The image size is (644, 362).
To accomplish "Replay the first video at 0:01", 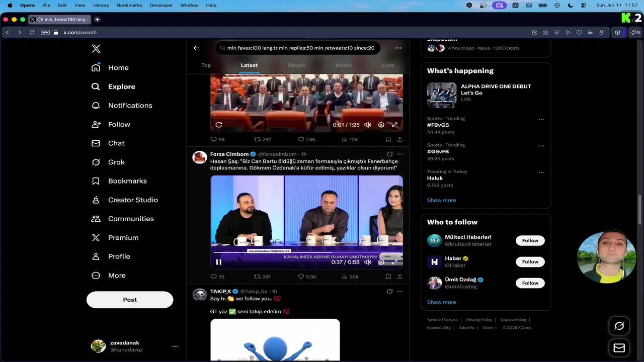I will pyautogui.click(x=218, y=125).
